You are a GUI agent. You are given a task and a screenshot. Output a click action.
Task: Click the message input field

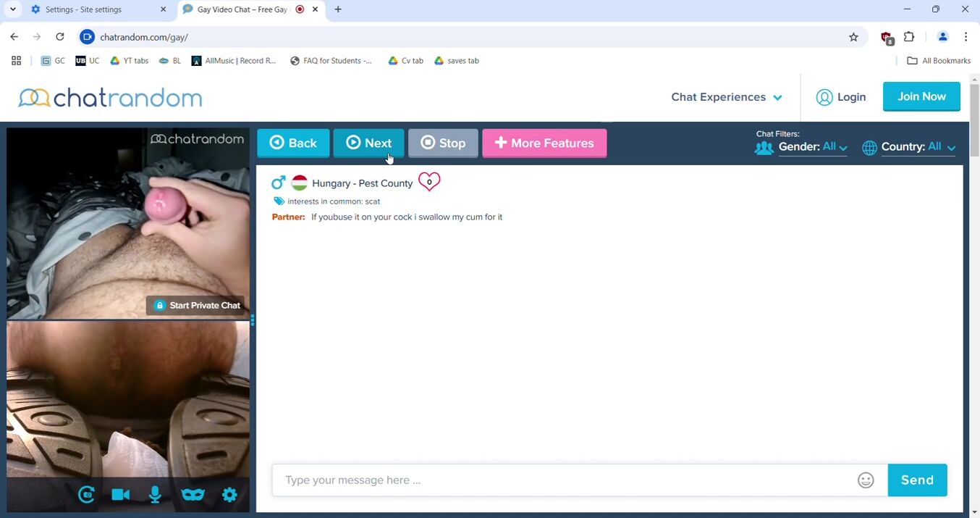click(x=565, y=480)
